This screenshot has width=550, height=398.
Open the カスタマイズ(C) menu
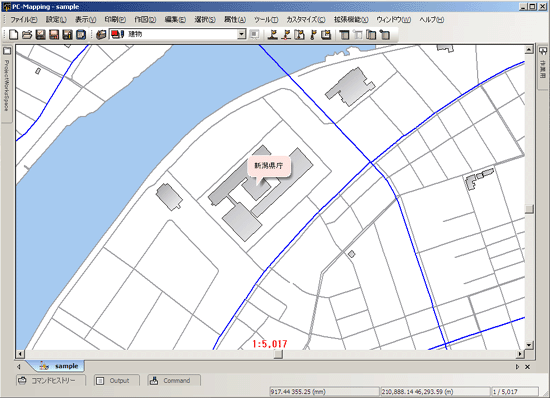pos(306,20)
